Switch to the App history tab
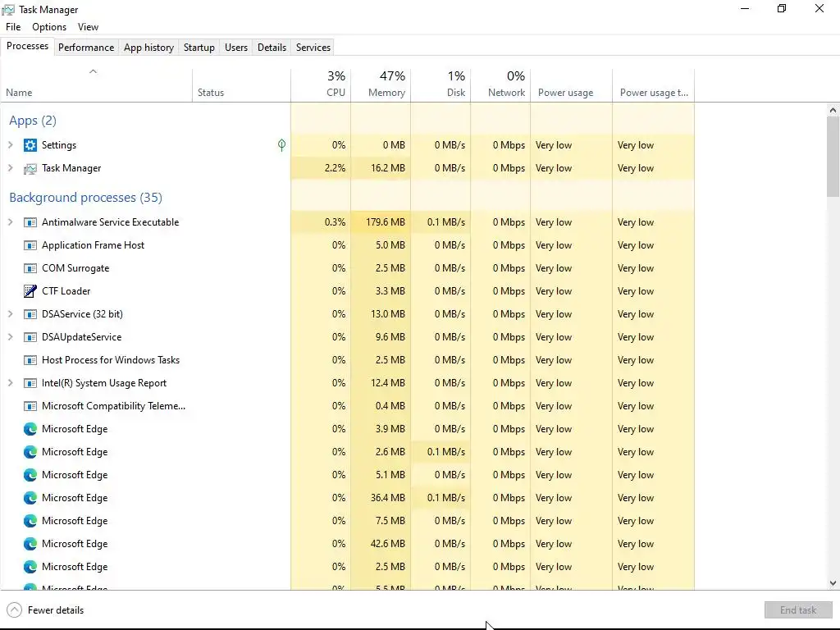 coord(149,48)
